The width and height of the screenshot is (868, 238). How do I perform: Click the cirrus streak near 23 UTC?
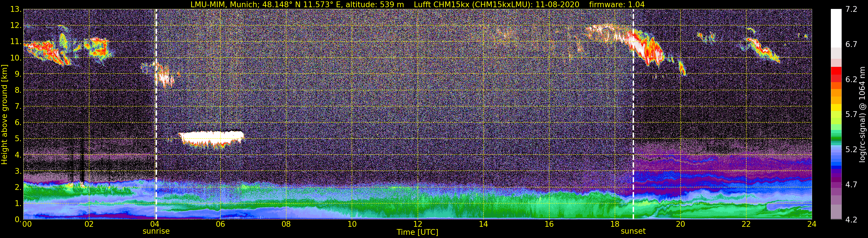click(x=763, y=50)
